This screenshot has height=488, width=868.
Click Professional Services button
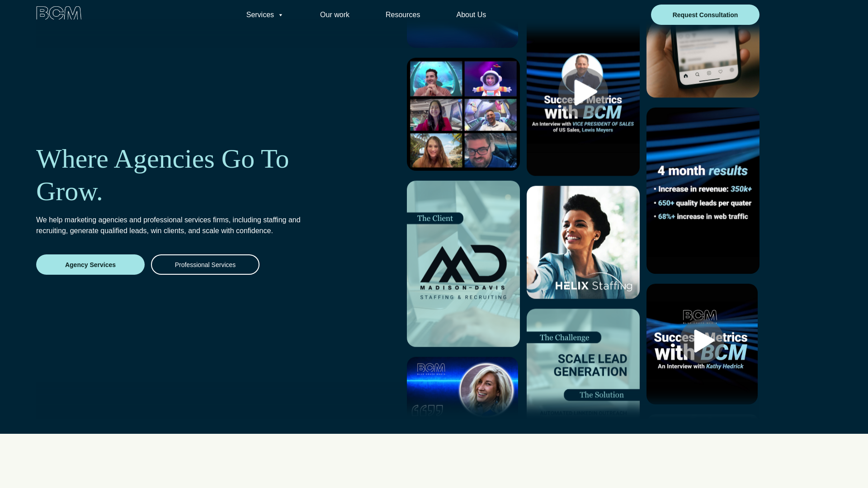(x=205, y=264)
